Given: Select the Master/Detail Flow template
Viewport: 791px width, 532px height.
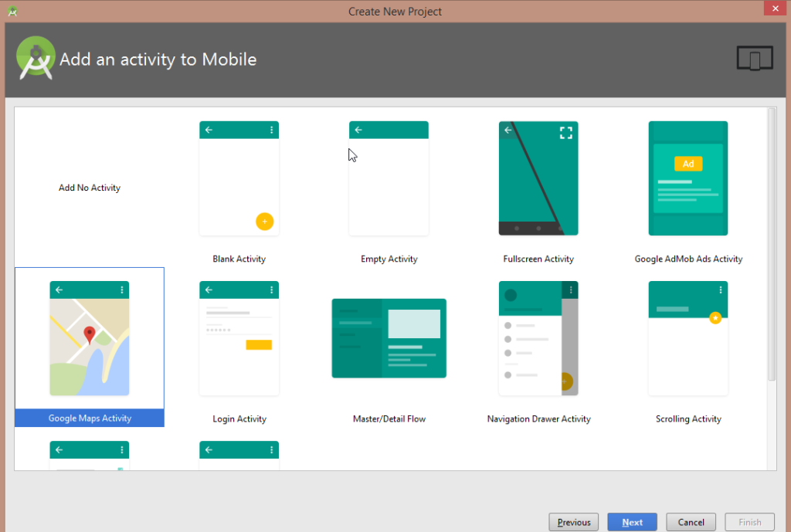Looking at the screenshot, I should (x=389, y=337).
